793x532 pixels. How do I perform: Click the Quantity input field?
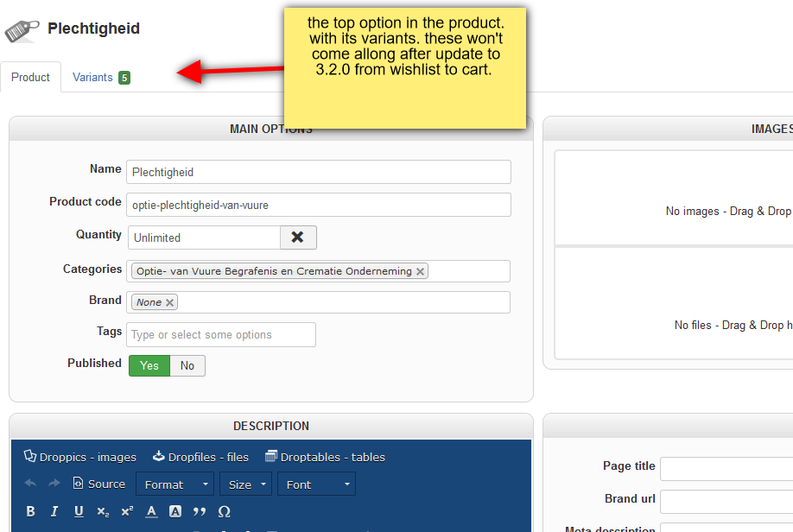205,237
